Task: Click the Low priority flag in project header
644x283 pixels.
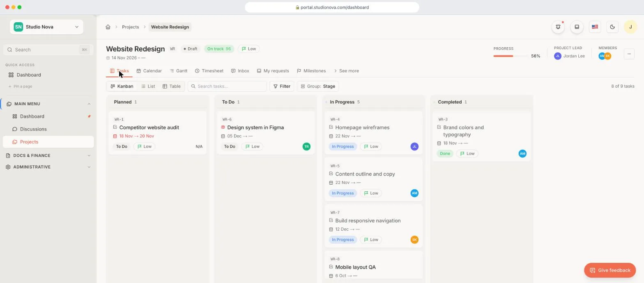Action: point(249,49)
